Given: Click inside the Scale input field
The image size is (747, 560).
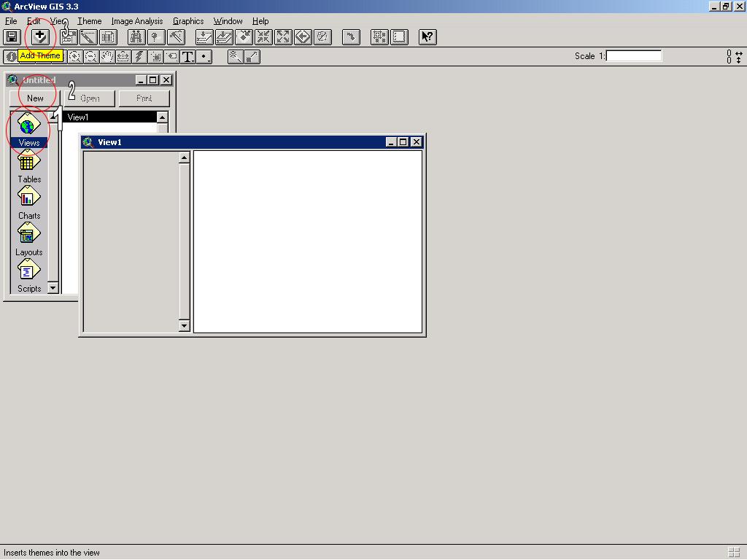Looking at the screenshot, I should 634,55.
